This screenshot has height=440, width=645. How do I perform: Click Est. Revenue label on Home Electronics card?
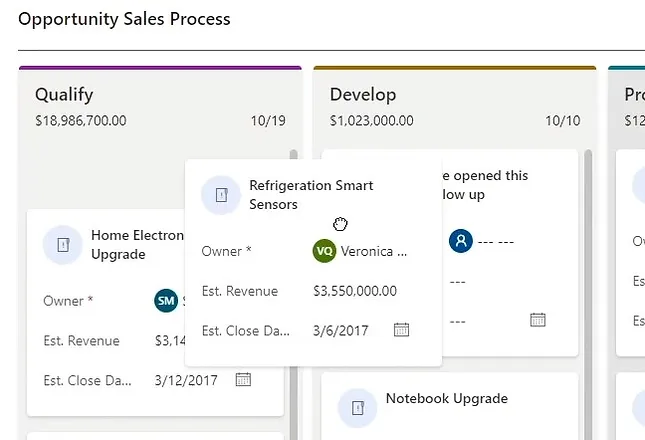point(81,341)
